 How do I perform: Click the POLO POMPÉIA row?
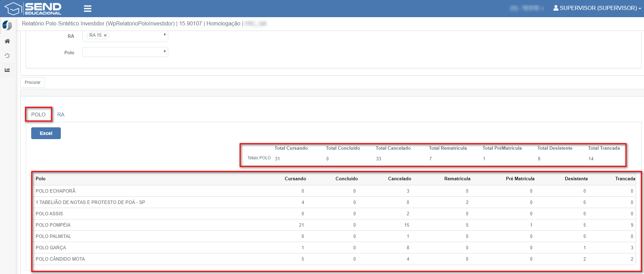coord(53,225)
